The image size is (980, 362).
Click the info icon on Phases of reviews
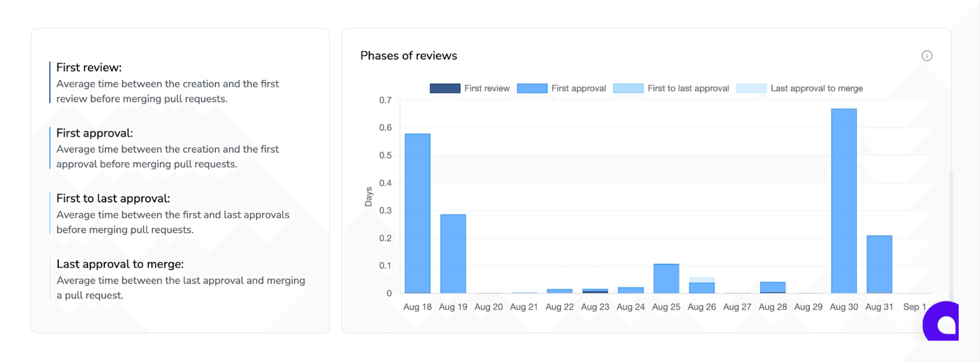927,56
